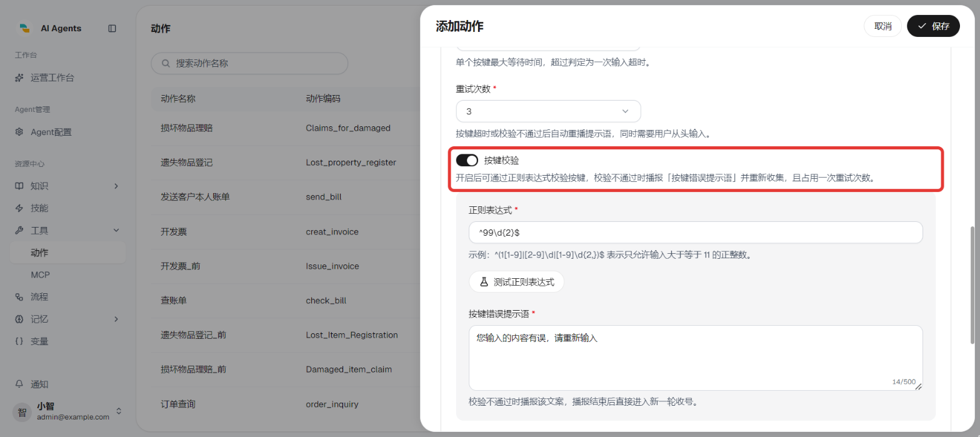Click the textarea resize handle corner
Screen dimensions: 980x437
918,386
